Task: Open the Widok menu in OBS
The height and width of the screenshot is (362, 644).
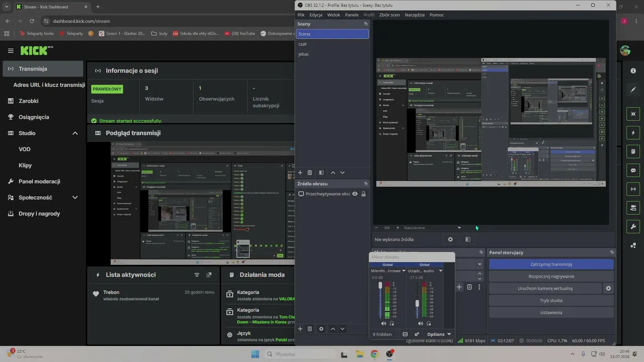Action: 334,15
